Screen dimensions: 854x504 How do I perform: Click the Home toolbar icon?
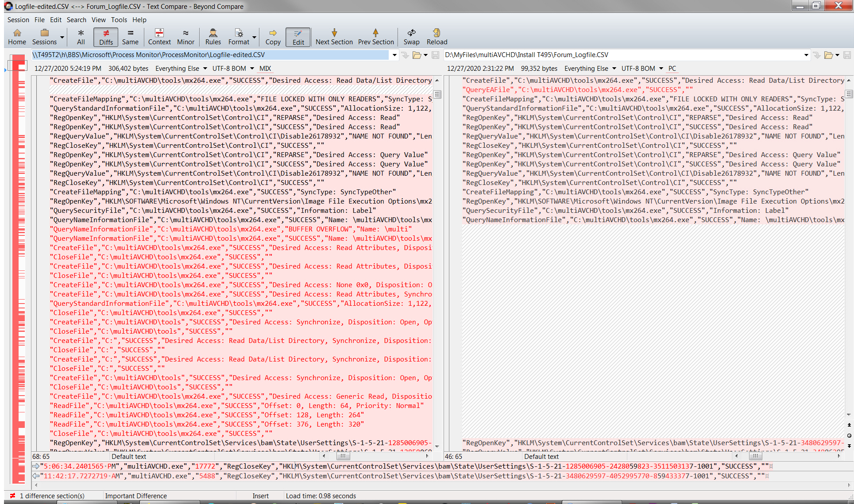pyautogui.click(x=17, y=37)
